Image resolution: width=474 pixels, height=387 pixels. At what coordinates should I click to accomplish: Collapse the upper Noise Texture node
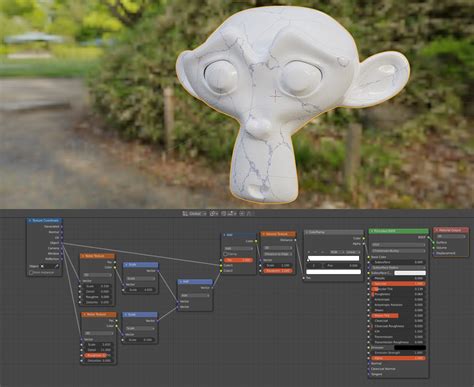pyautogui.click(x=84, y=256)
